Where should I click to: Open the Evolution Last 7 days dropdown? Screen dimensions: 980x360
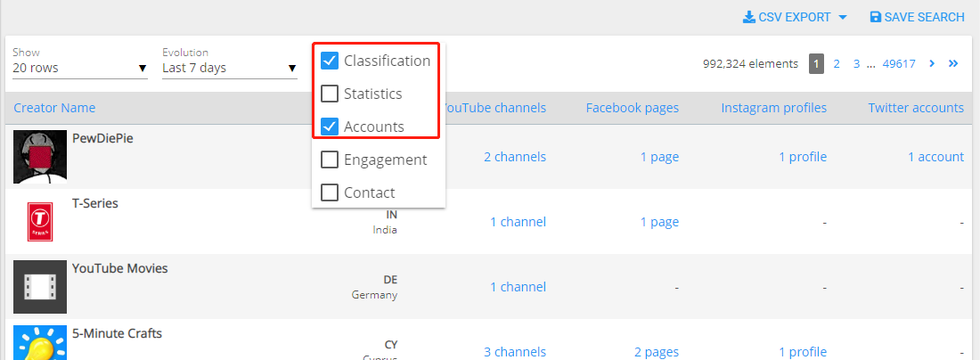pyautogui.click(x=230, y=68)
